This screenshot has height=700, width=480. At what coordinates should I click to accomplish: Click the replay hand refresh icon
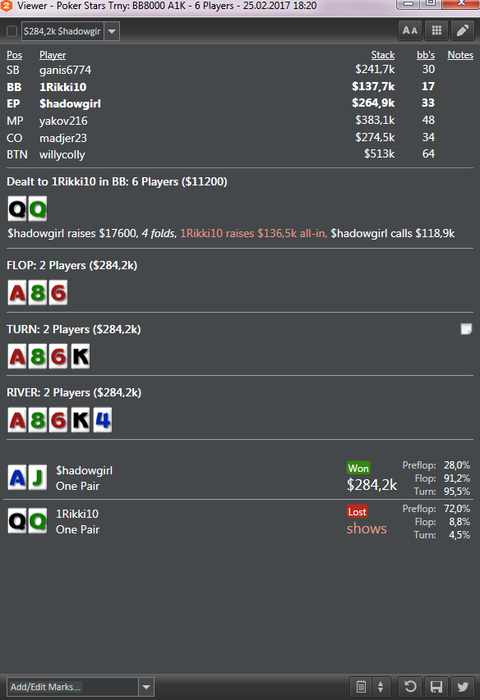click(x=410, y=687)
